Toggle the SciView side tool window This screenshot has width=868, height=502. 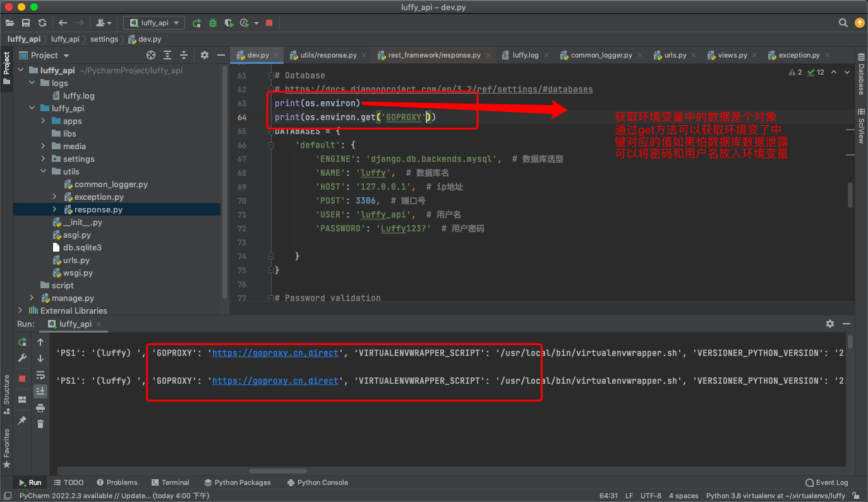click(861, 125)
